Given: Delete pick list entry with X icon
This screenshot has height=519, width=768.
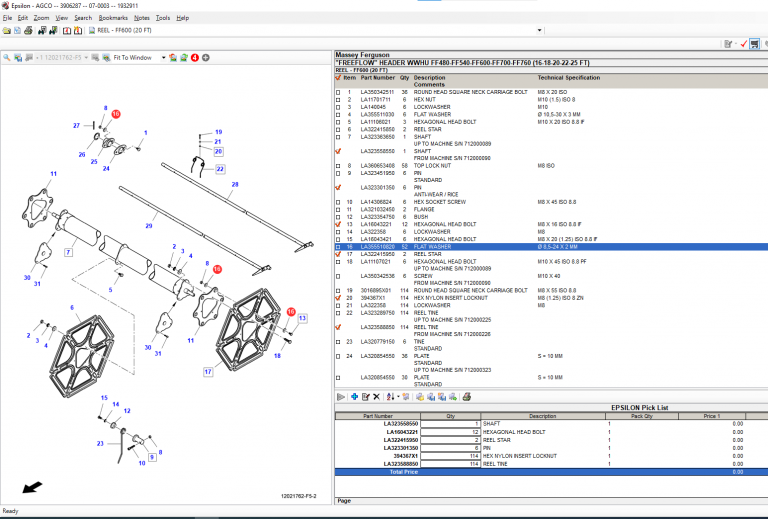Looking at the screenshot, I should pos(376,397).
